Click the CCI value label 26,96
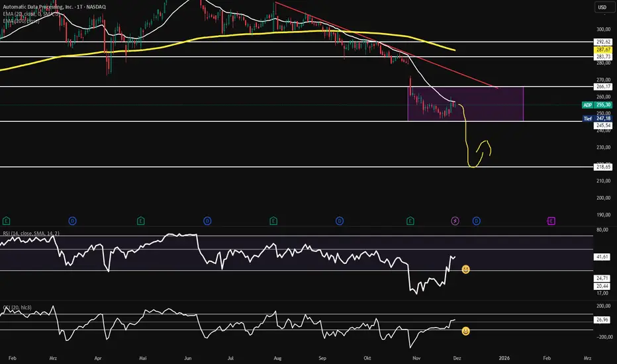Image resolution: width=617 pixels, height=364 pixels. [602, 320]
